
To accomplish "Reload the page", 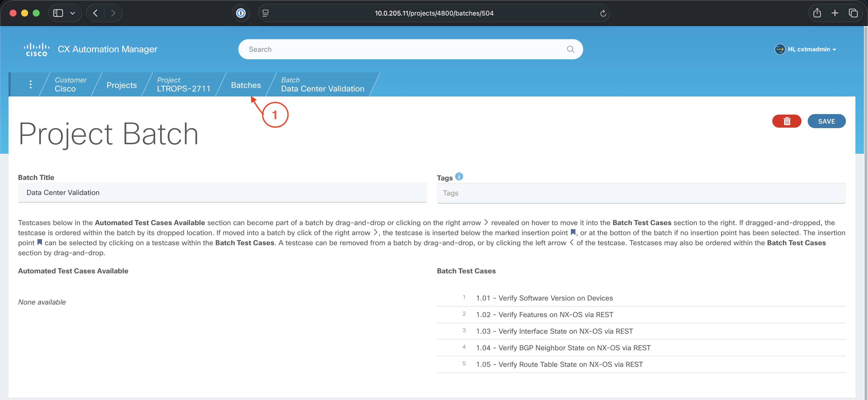I will pyautogui.click(x=603, y=13).
